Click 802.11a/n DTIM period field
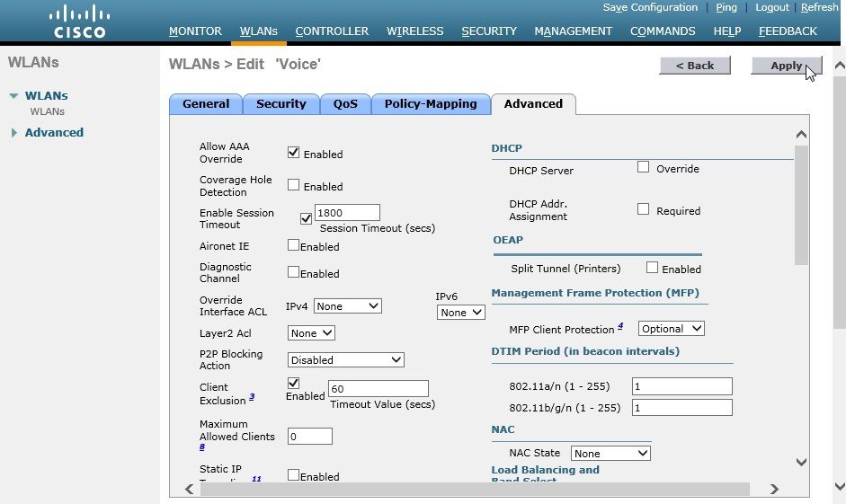846x504 pixels. tap(682, 386)
